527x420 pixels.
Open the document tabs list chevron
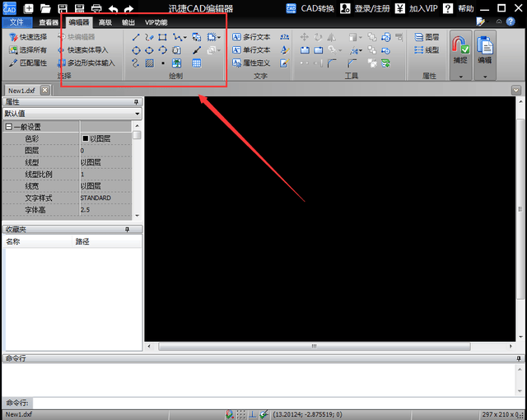[x=516, y=90]
